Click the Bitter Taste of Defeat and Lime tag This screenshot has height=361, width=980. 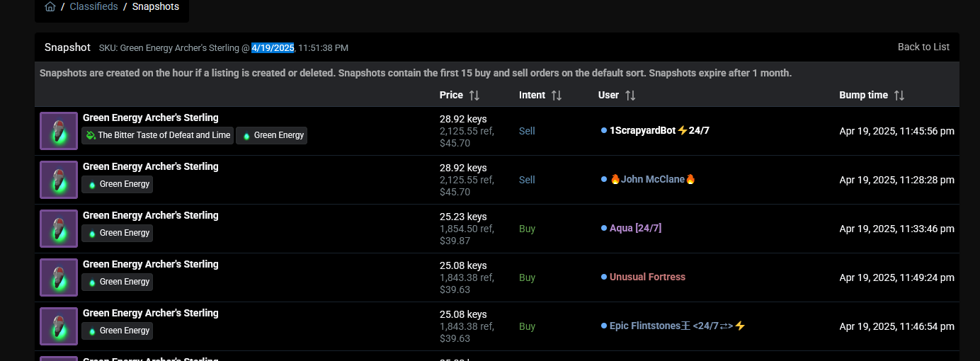click(x=158, y=135)
